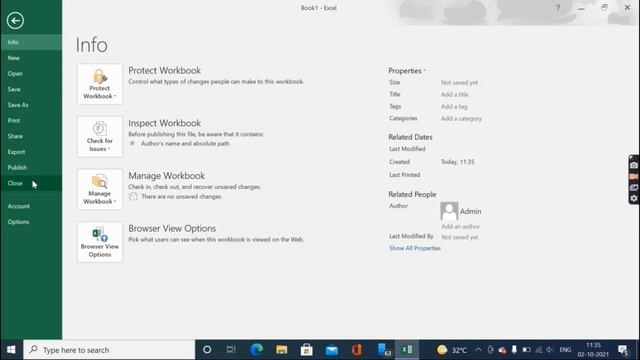This screenshot has width=640, height=360.
Task: Choose Export in the sidebar
Action: coord(31,152)
